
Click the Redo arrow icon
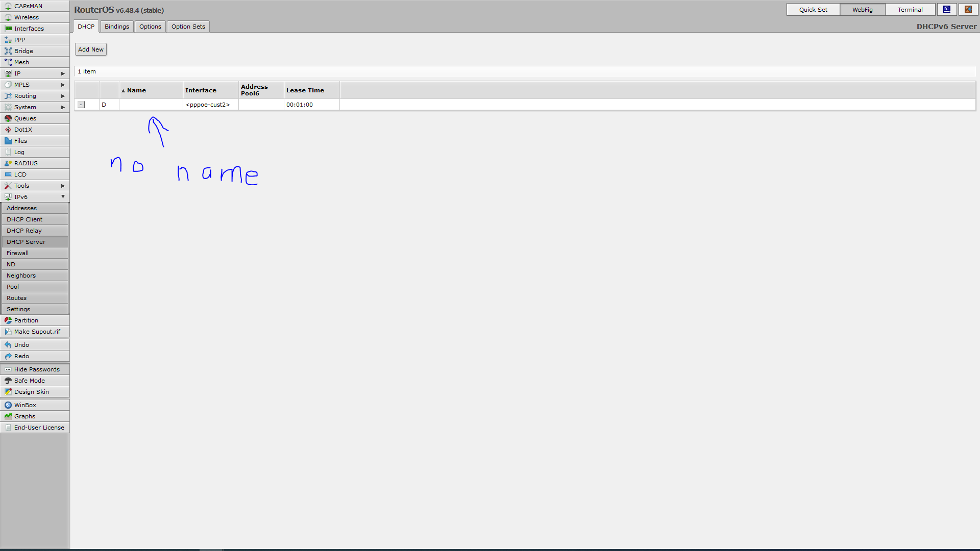(8, 356)
